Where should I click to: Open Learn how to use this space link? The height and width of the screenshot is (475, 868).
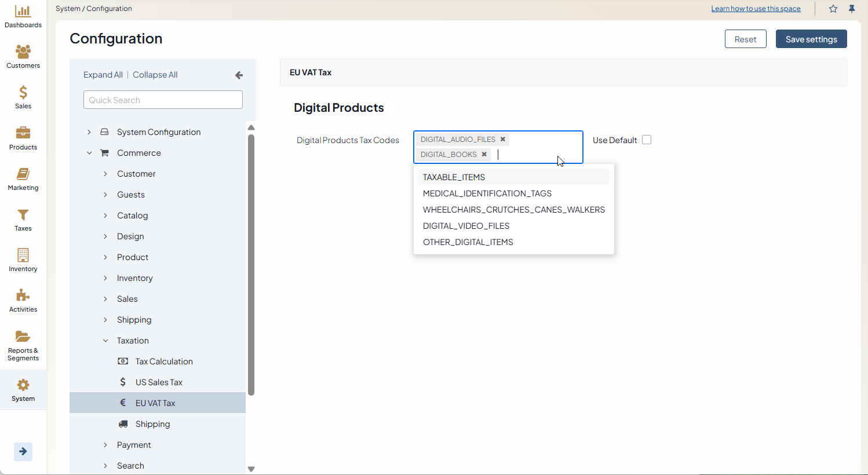coord(756,9)
